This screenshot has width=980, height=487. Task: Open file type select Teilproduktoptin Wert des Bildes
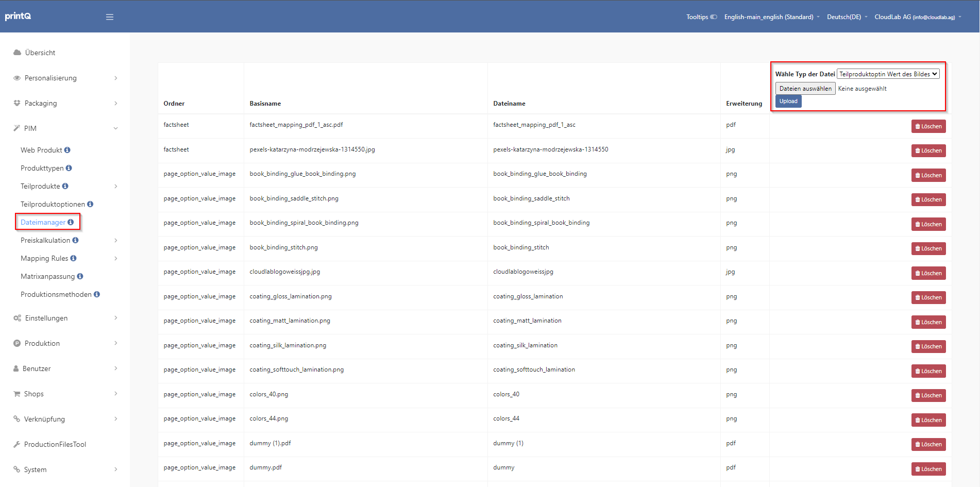point(888,74)
